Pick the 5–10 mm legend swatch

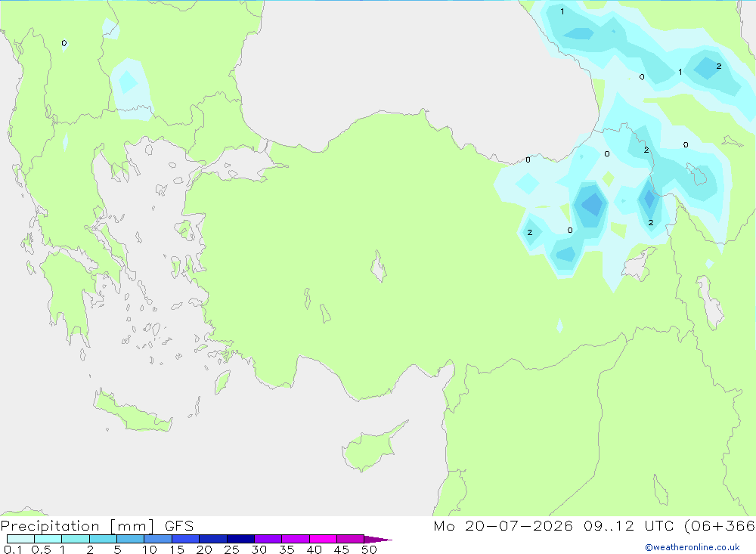[x=131, y=539]
